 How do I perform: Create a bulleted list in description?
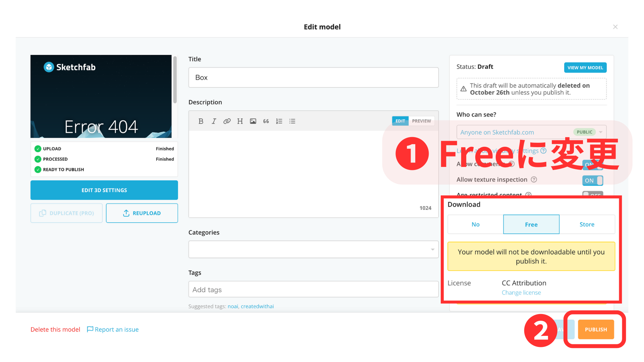[292, 121]
